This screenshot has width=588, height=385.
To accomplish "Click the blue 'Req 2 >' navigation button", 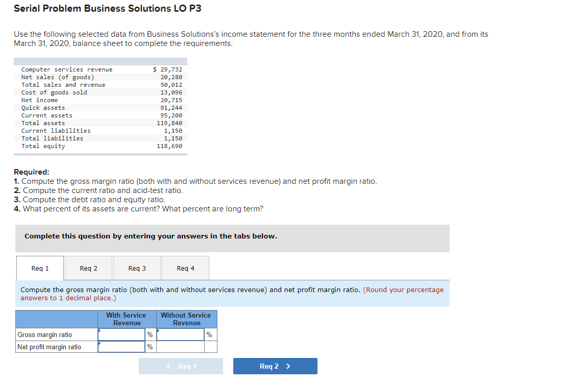I will coord(275,366).
